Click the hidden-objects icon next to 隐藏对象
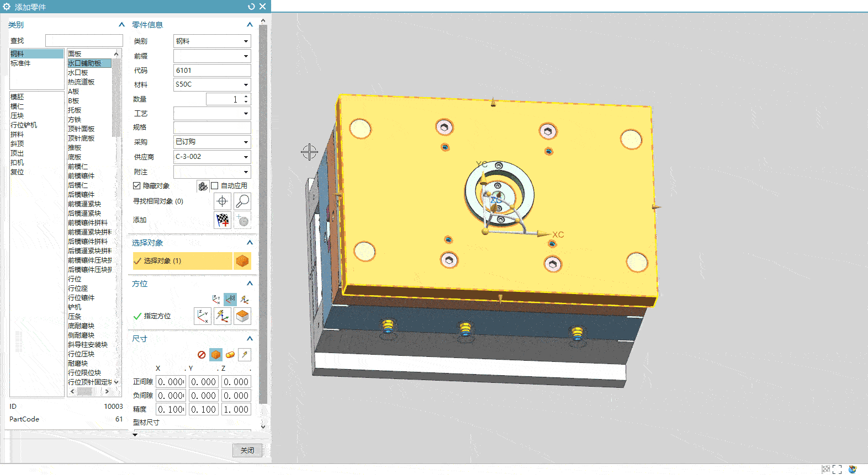Screen dimensions: 868x475 tap(203, 186)
